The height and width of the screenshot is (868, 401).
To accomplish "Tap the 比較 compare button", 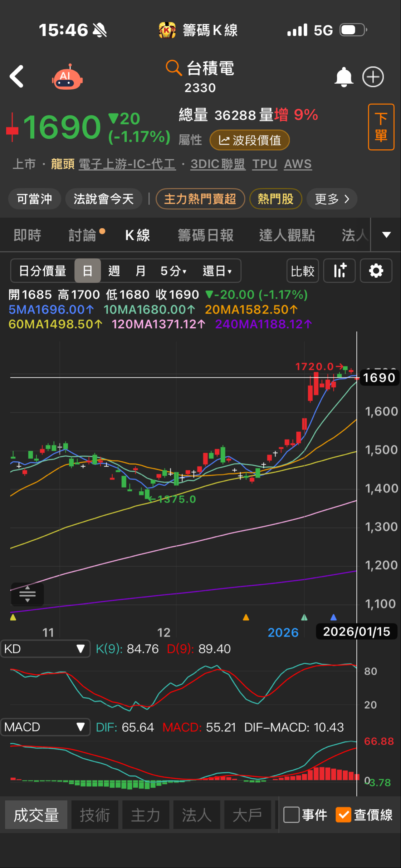I will [x=303, y=271].
